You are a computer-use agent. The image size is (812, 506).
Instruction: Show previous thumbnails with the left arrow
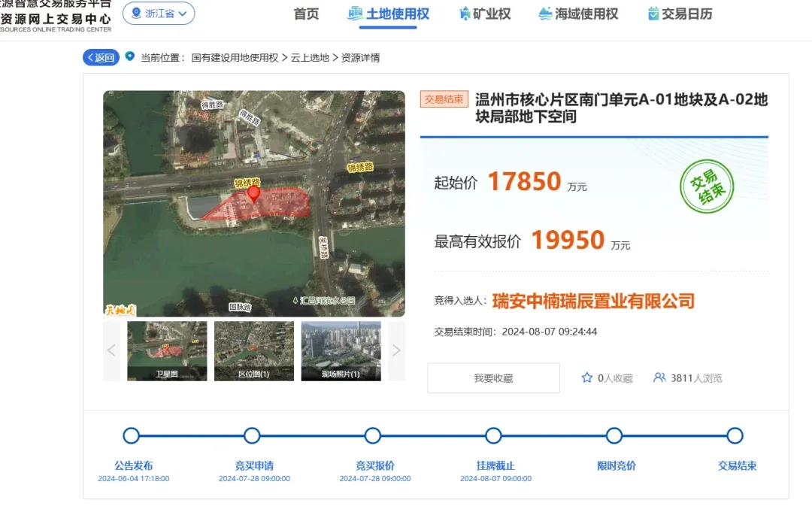pyautogui.click(x=111, y=350)
